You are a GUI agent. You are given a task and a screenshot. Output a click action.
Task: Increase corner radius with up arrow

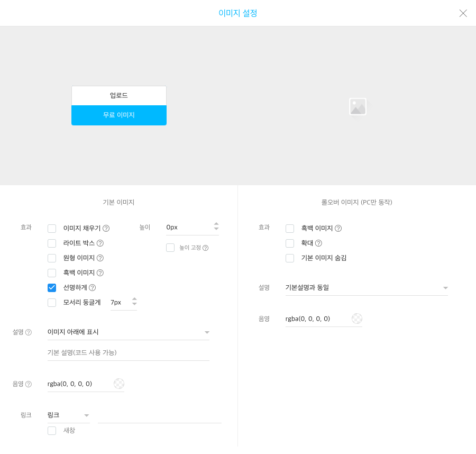click(x=134, y=299)
